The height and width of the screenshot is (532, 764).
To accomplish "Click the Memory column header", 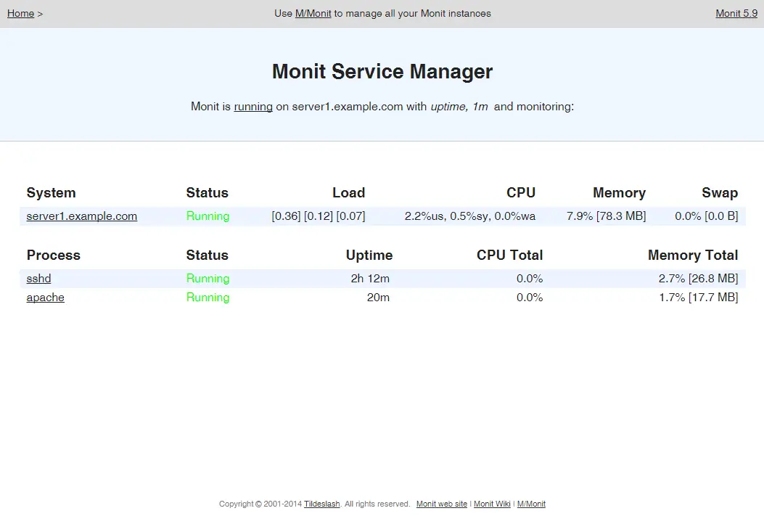I will pyautogui.click(x=620, y=193).
